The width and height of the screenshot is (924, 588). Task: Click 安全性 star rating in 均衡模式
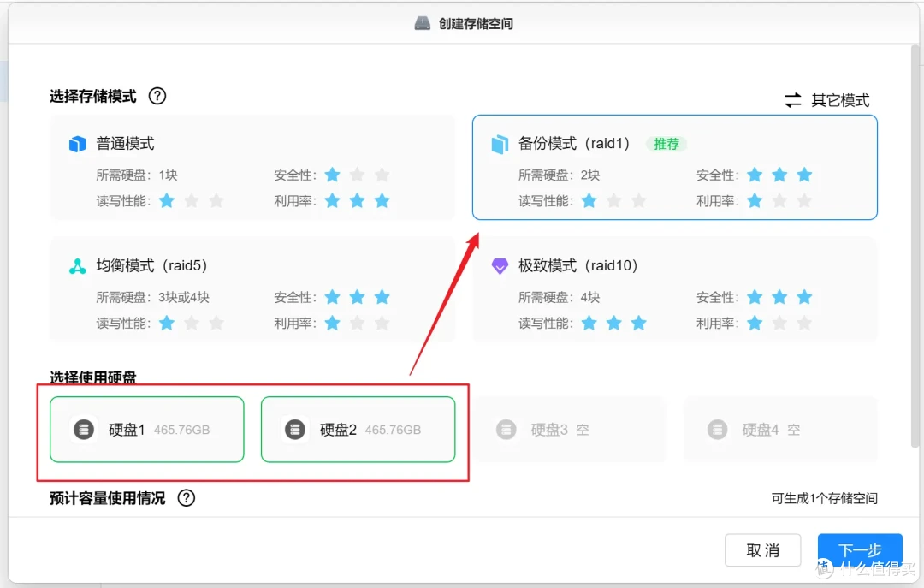[x=357, y=297]
